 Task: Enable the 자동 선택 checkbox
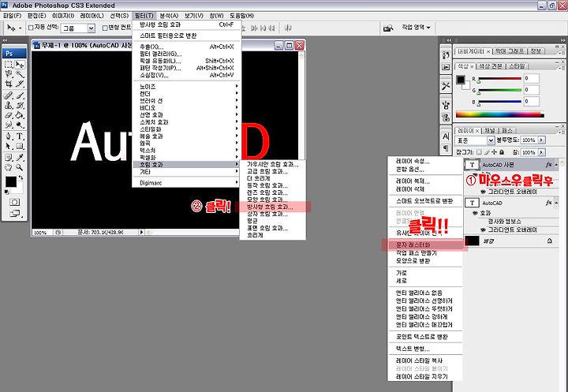31,28
